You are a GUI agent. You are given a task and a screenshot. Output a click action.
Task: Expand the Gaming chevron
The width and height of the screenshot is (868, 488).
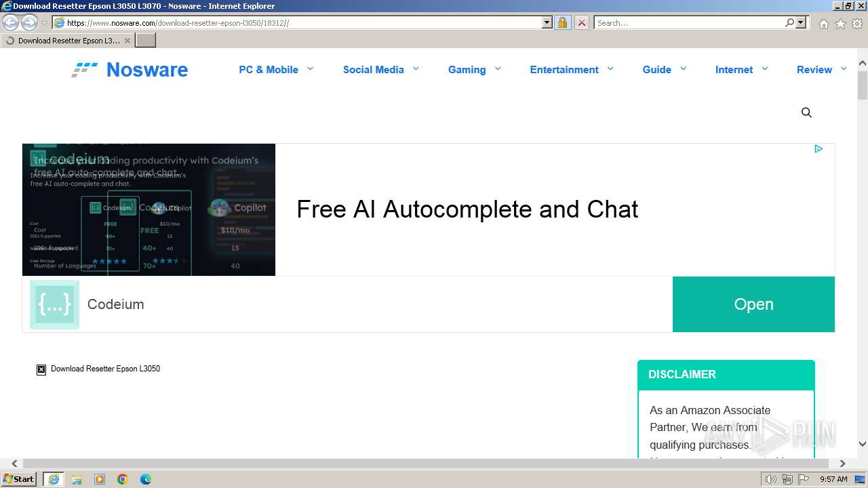pos(498,68)
